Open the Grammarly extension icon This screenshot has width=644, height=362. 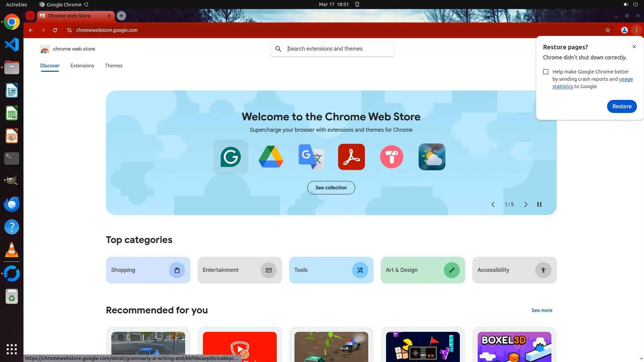230,157
